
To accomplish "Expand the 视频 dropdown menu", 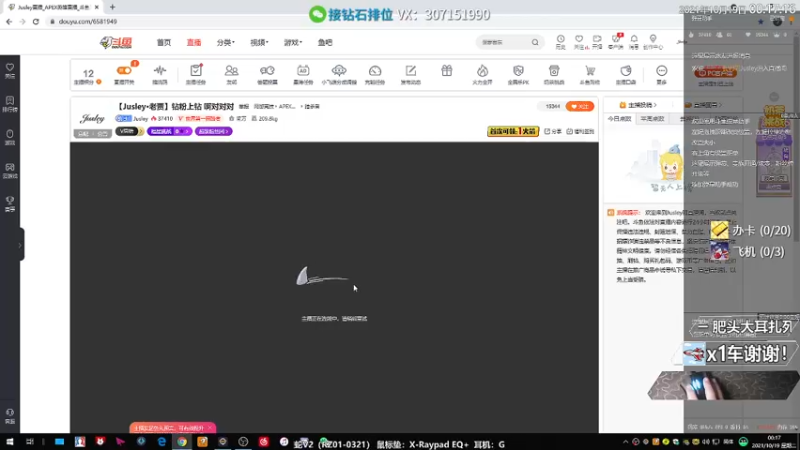I will pos(259,42).
